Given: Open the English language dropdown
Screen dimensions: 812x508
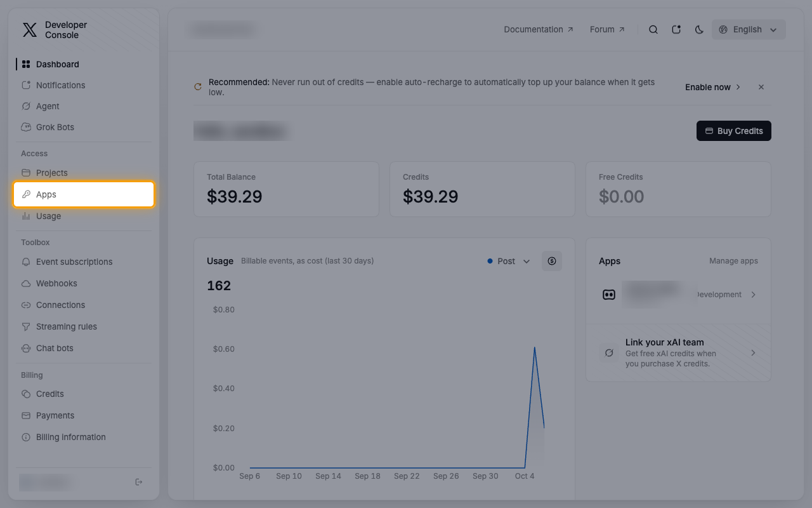Looking at the screenshot, I should tap(749, 29).
